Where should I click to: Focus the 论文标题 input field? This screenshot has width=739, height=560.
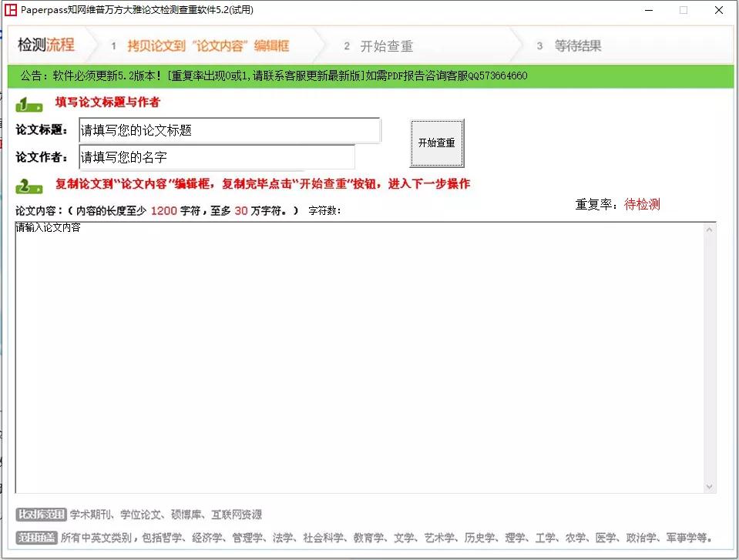point(230,130)
